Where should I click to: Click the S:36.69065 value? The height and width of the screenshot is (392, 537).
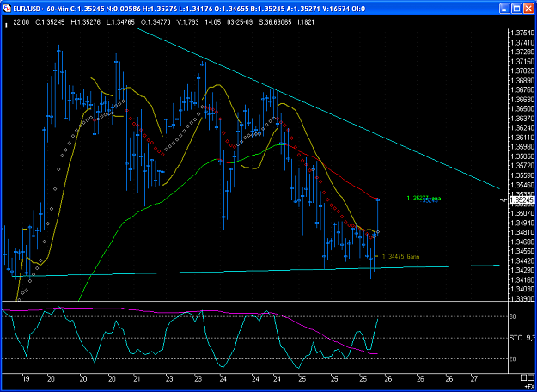click(273, 23)
